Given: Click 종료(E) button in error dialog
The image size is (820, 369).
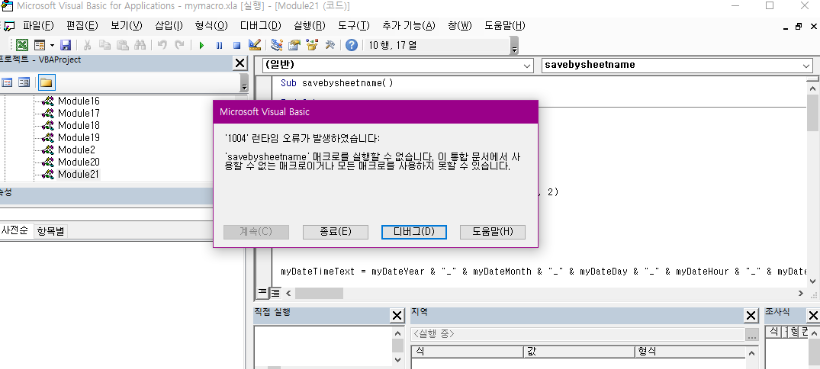Looking at the screenshot, I should click(336, 232).
